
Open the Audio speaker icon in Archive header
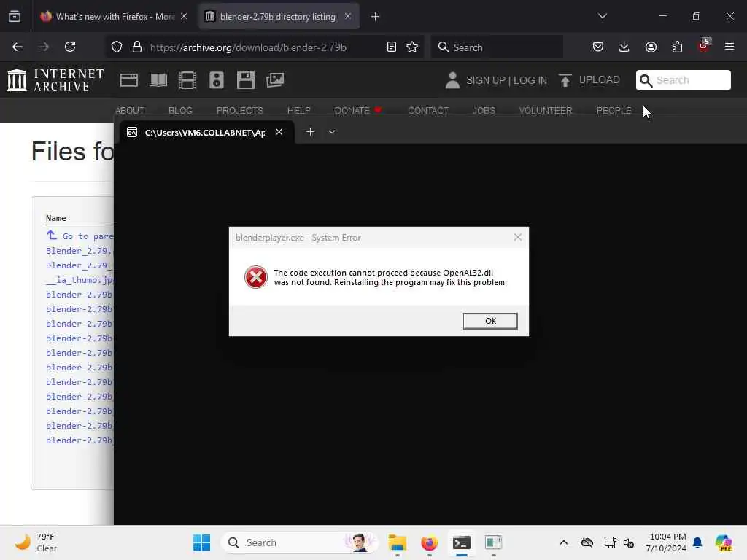216,80
